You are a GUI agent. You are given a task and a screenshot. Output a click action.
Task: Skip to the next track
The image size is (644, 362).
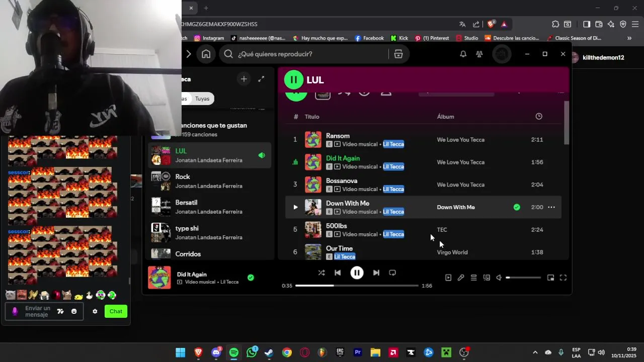[376, 273]
